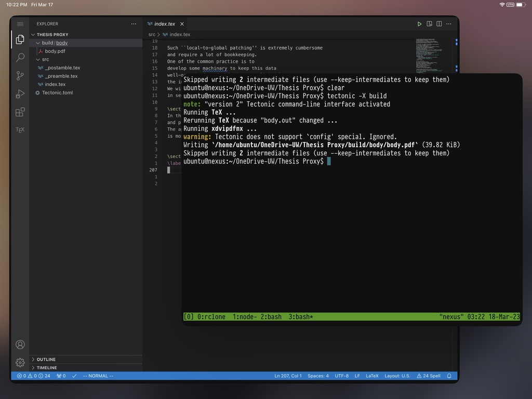
Task: Select the index.tex editor tab
Action: (165, 24)
